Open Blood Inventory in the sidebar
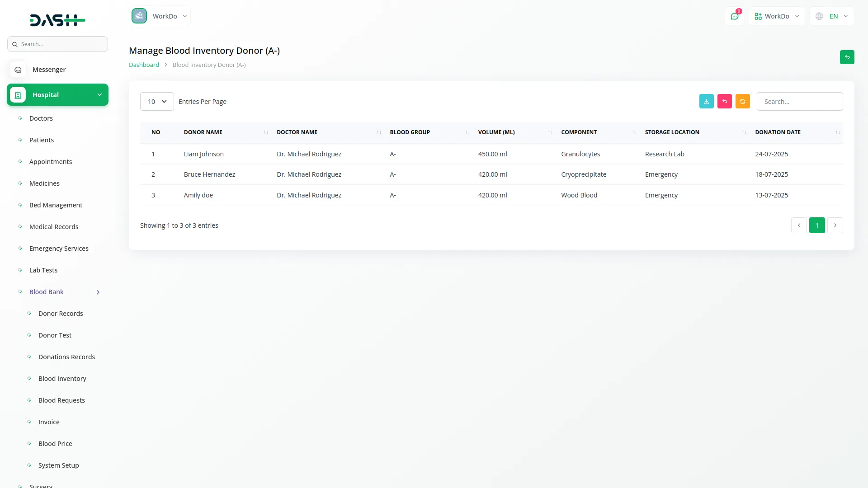The height and width of the screenshot is (488, 868). [x=62, y=379]
